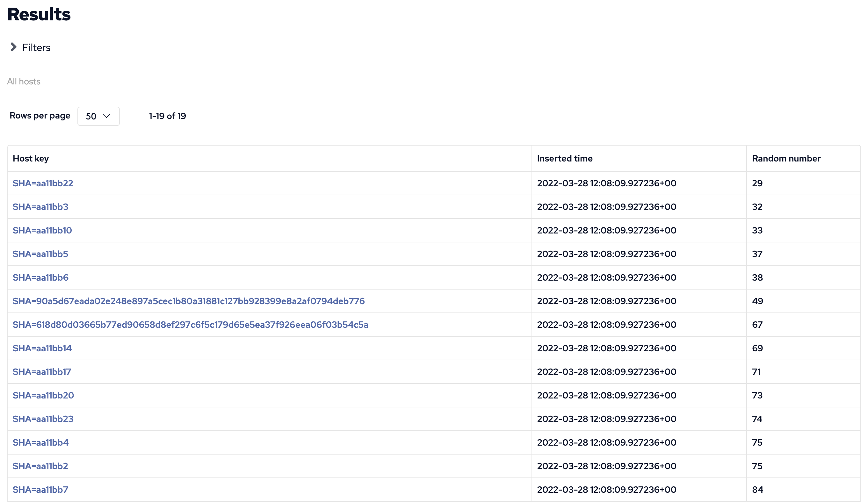The width and height of the screenshot is (868, 502).
Task: Open host link SHA=aa11bb22
Action: [43, 183]
